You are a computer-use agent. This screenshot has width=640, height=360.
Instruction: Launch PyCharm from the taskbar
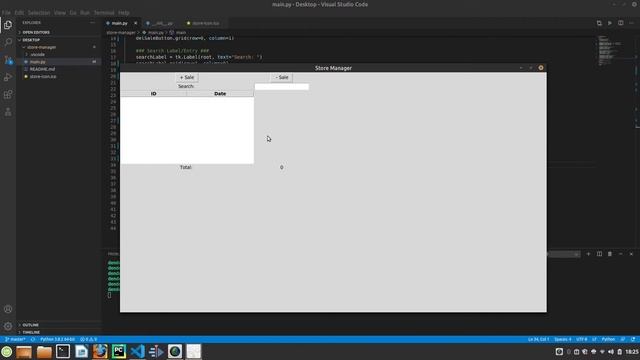[x=119, y=351]
